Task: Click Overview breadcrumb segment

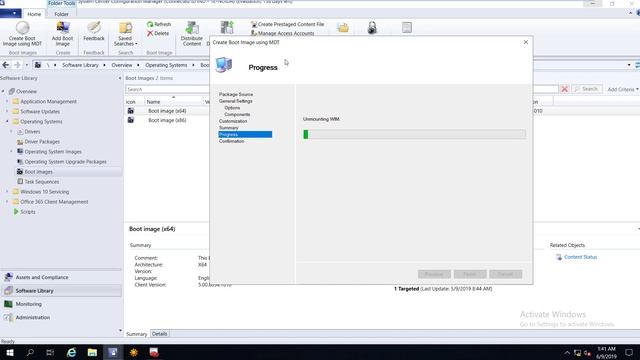Action: [122, 65]
